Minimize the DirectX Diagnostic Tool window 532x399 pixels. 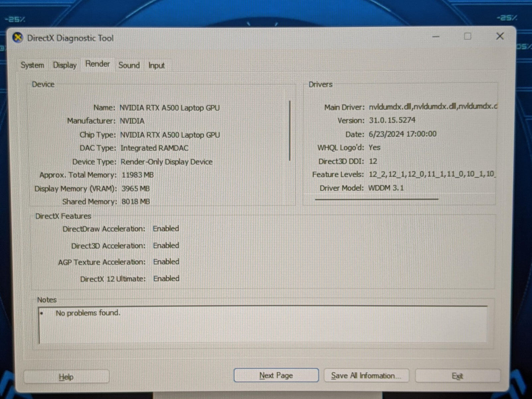[436, 37]
